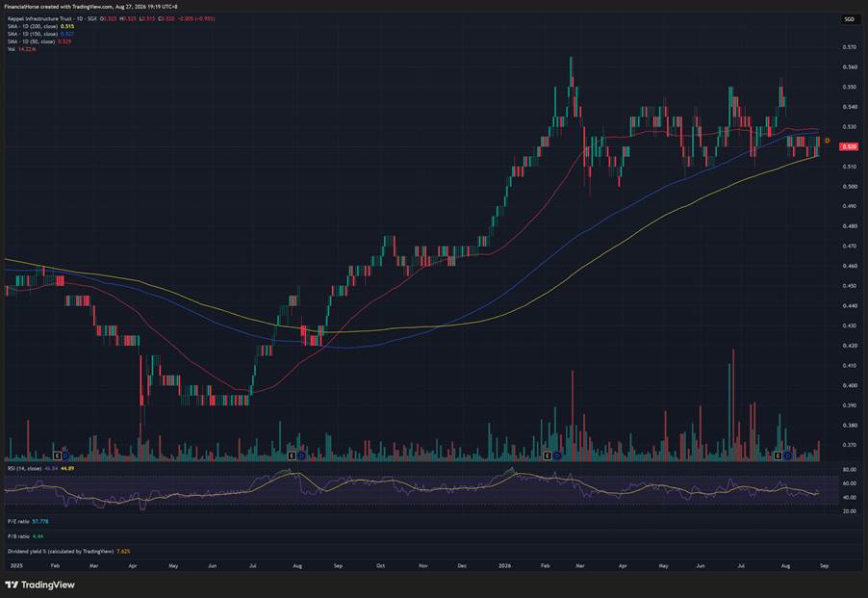Click the 0.570 price axis label
The height and width of the screenshot is (598, 868).
849,47
